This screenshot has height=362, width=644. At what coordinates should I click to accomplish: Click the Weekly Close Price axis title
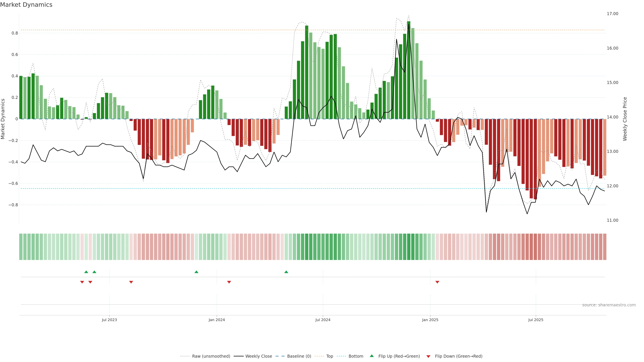pyautogui.click(x=625, y=119)
